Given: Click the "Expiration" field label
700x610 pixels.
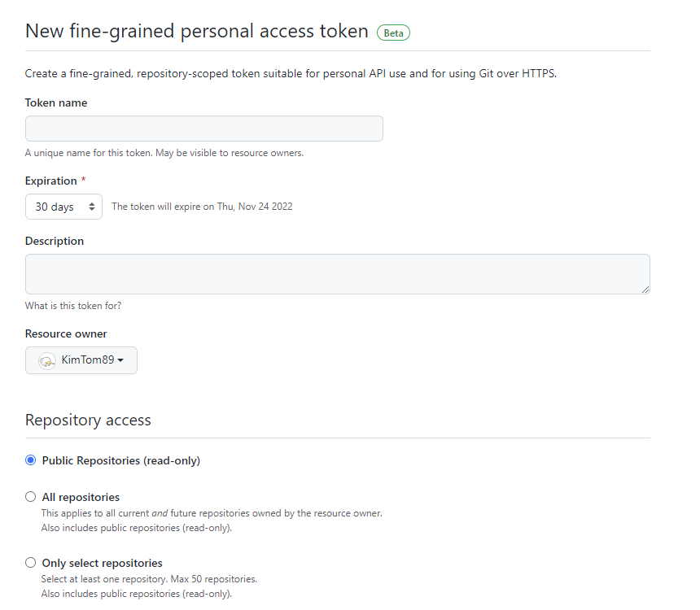Looking at the screenshot, I should tap(51, 181).
